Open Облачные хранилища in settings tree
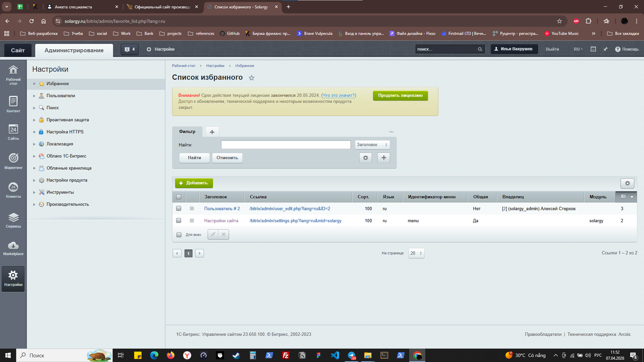 69,168
